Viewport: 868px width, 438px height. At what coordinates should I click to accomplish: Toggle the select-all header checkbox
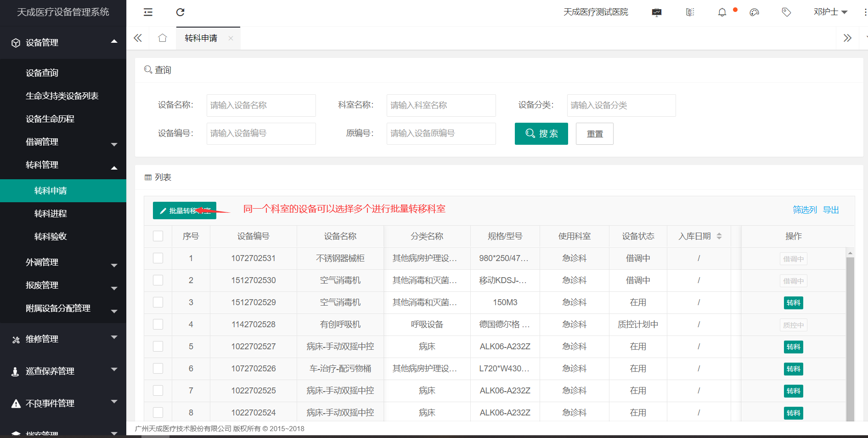click(158, 236)
